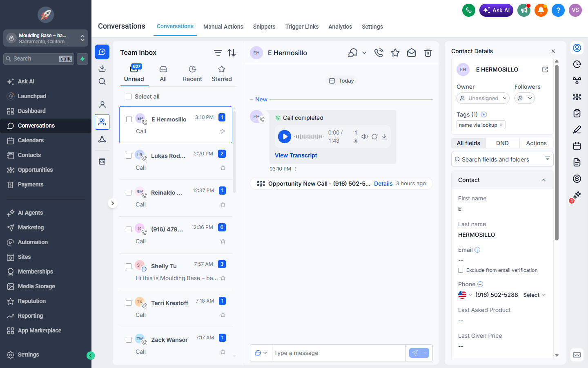
Task: Check the Select all checkbox
Action: 129,96
